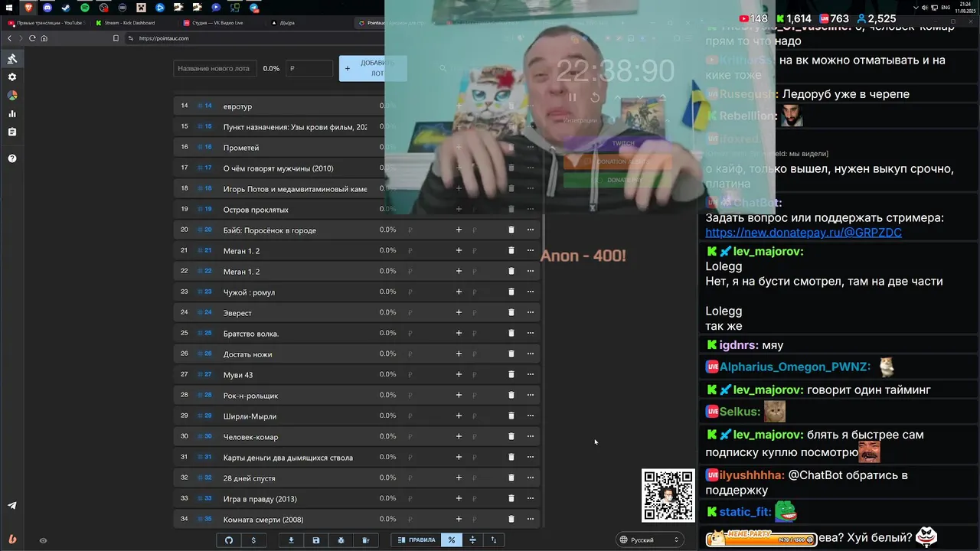Click the pointauc.com address bar
The image size is (980, 551).
(x=164, y=38)
